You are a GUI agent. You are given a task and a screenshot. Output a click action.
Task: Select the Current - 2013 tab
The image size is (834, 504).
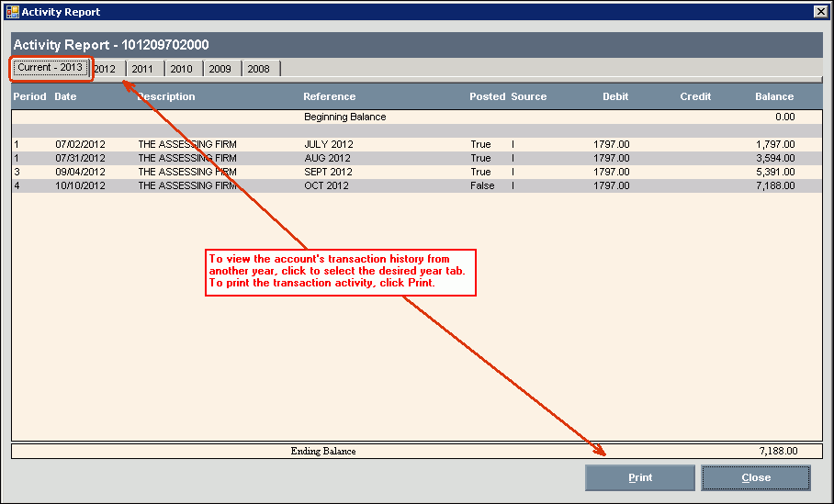click(x=51, y=68)
